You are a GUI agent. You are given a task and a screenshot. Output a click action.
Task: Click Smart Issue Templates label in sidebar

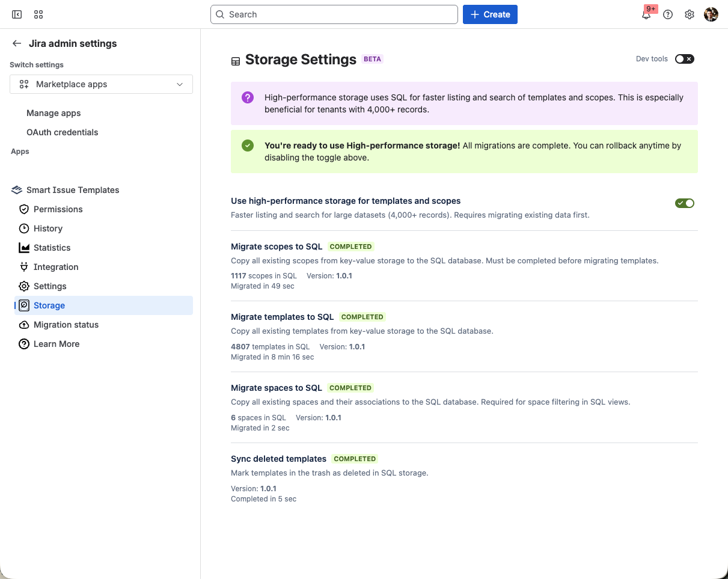(x=73, y=190)
